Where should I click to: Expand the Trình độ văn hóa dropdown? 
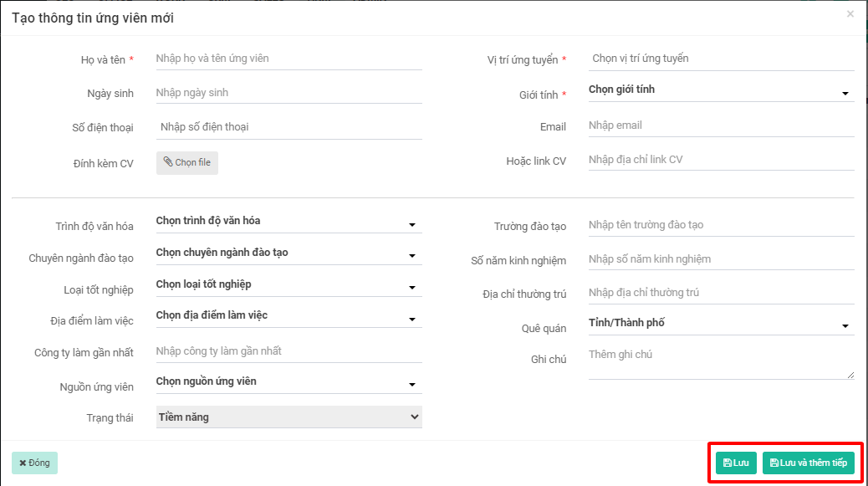pos(288,222)
